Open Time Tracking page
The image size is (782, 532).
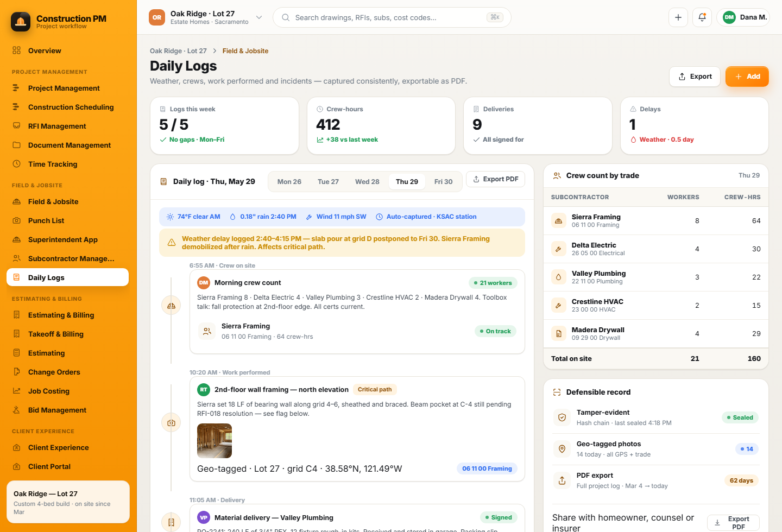[68, 164]
